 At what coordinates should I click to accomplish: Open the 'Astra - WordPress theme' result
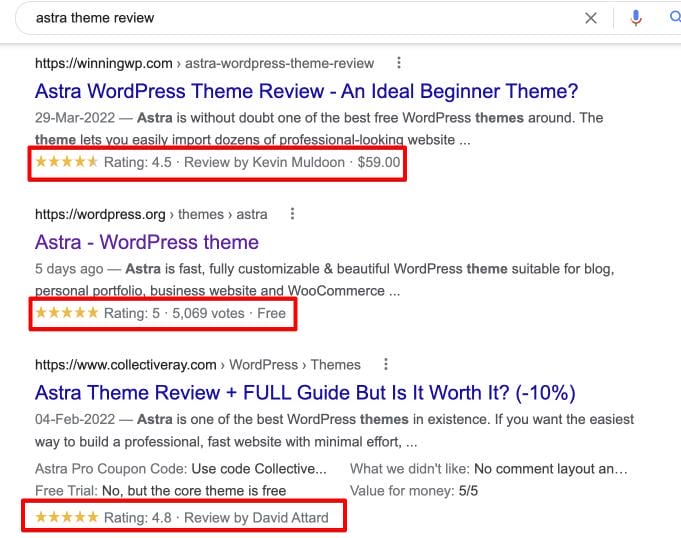tap(146, 242)
